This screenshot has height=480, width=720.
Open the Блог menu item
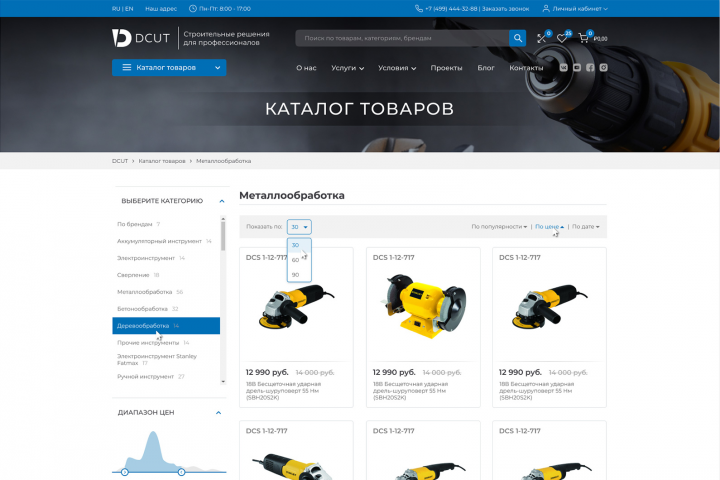pos(486,68)
